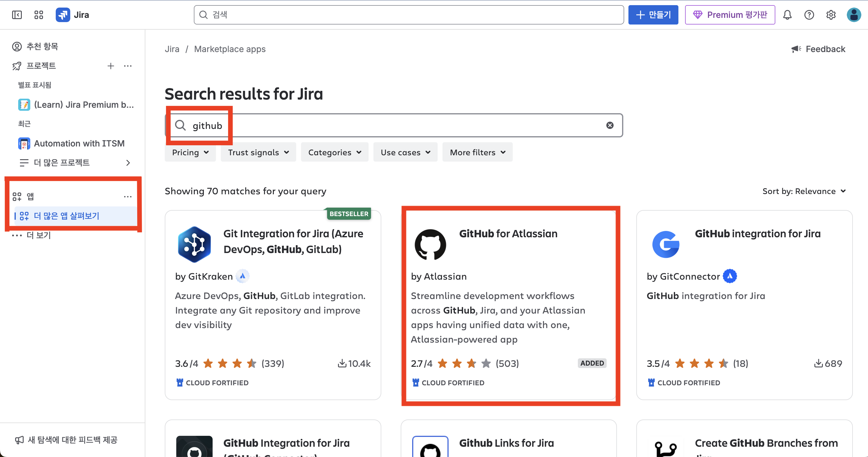Viewport: 868px width, 457px height.
Task: Open Automation with ITSM project
Action: [x=79, y=143]
